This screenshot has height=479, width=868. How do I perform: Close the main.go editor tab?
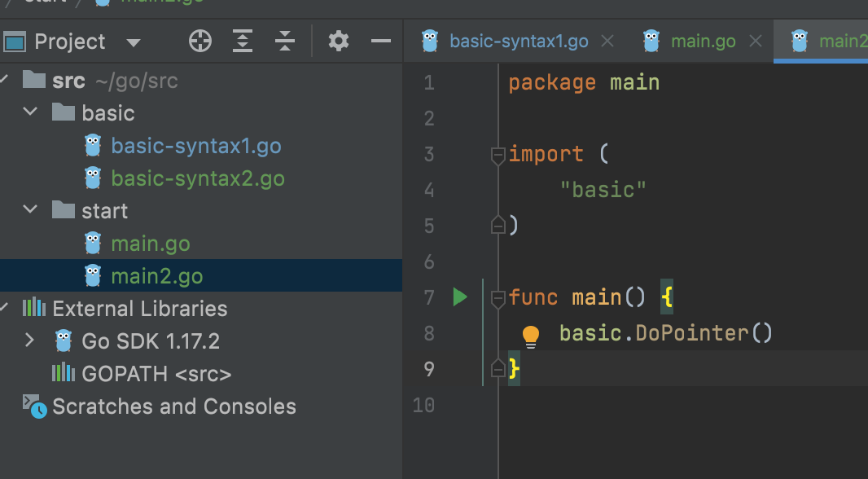pyautogui.click(x=756, y=41)
